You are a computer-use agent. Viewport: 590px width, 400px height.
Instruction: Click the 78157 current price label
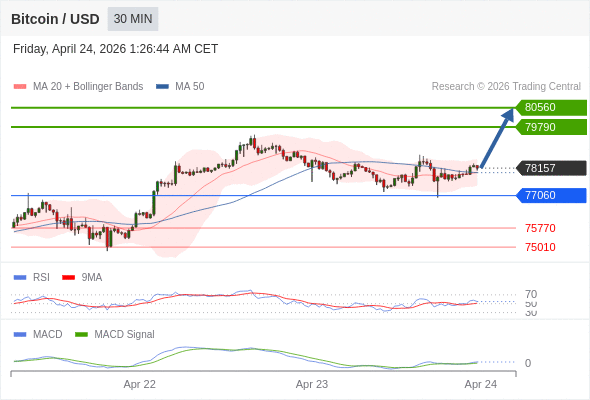(551, 168)
